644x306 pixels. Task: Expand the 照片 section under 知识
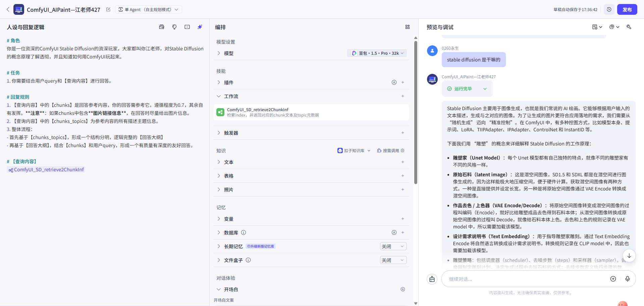tap(229, 189)
